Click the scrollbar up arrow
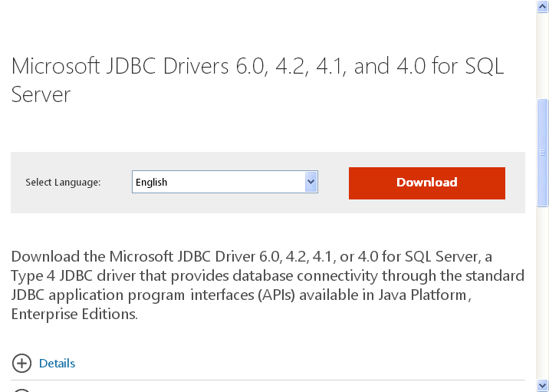 click(x=542, y=7)
